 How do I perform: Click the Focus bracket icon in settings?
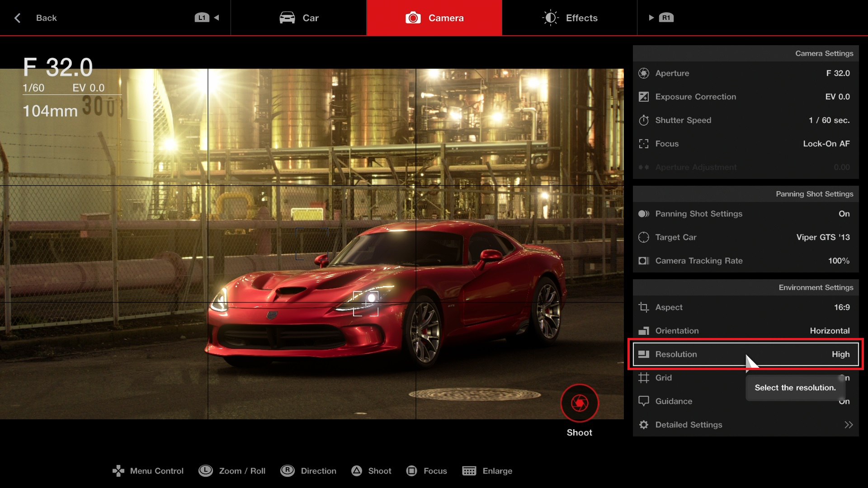click(x=644, y=144)
